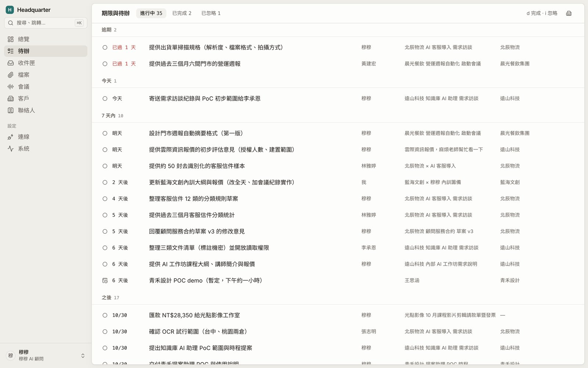
Task: Click 王思涵 in the 青禾設計 POC demo row
Action: (412, 280)
